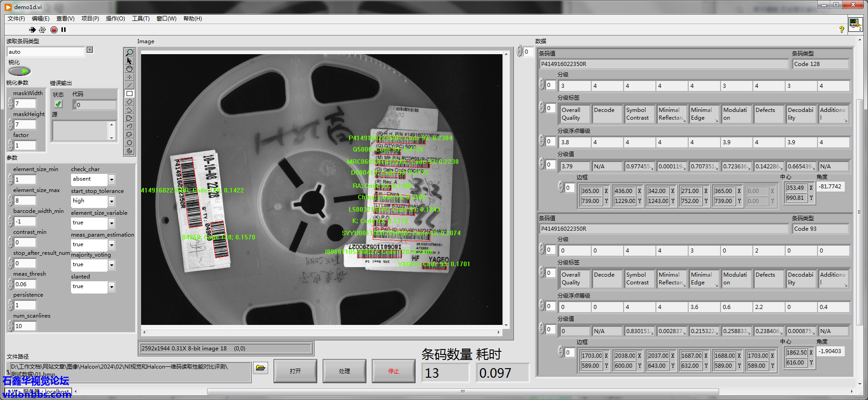
Task: Open the file browse folder icon
Action: coord(260,368)
